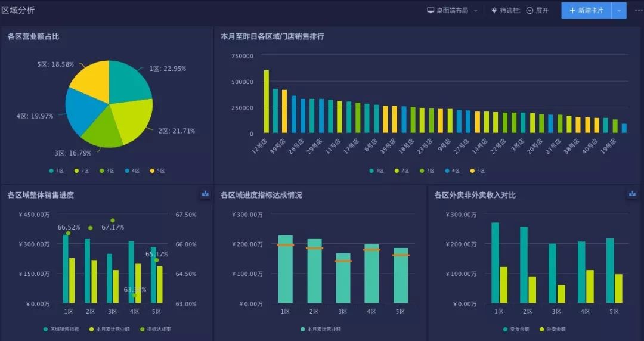
Task: Expand the filter bar via 展开
Action: coord(538,10)
